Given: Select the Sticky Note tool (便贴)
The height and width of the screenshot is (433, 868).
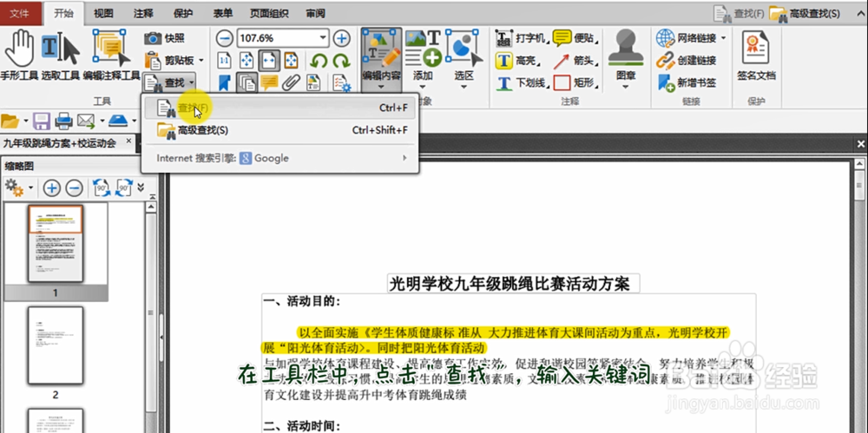Looking at the screenshot, I should tap(575, 38).
